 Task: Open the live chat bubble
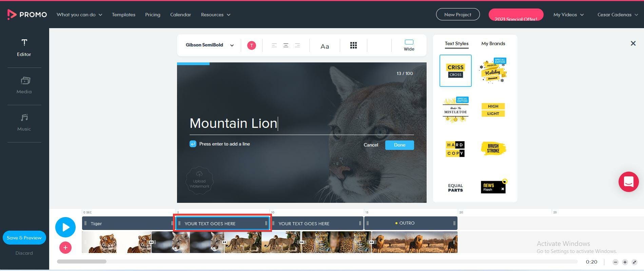click(x=628, y=182)
